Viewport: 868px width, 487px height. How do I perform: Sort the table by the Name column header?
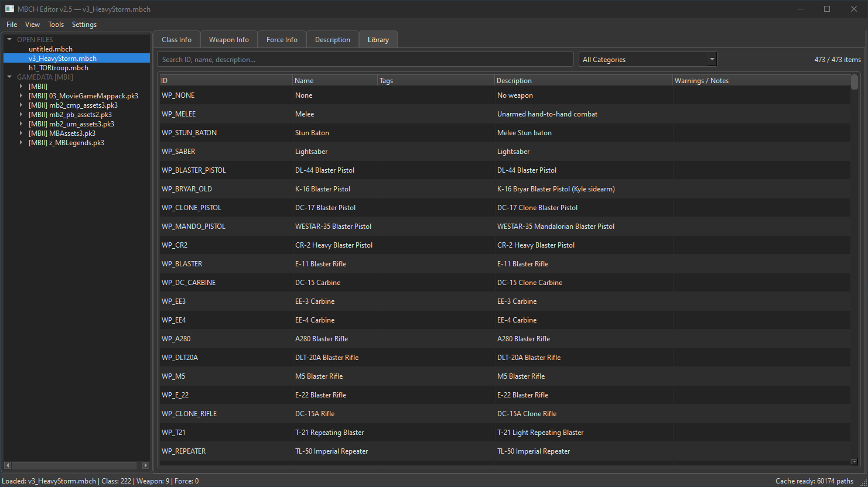[x=335, y=81]
